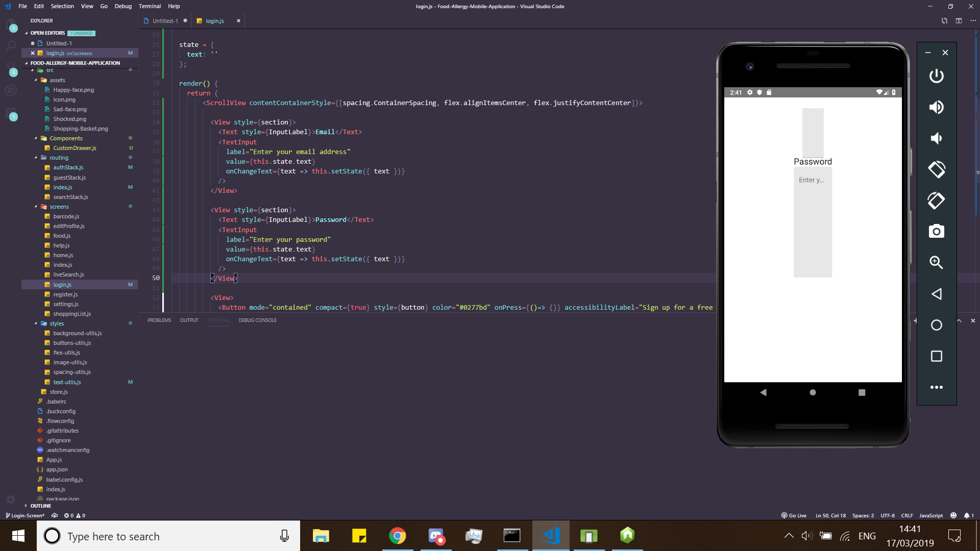Open Search in the activity bar
Image resolution: width=980 pixels, height=551 pixels.
point(11,46)
